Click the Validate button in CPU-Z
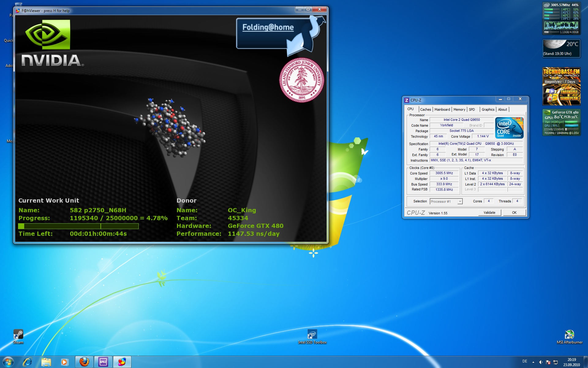The width and height of the screenshot is (588, 368). [x=489, y=213]
